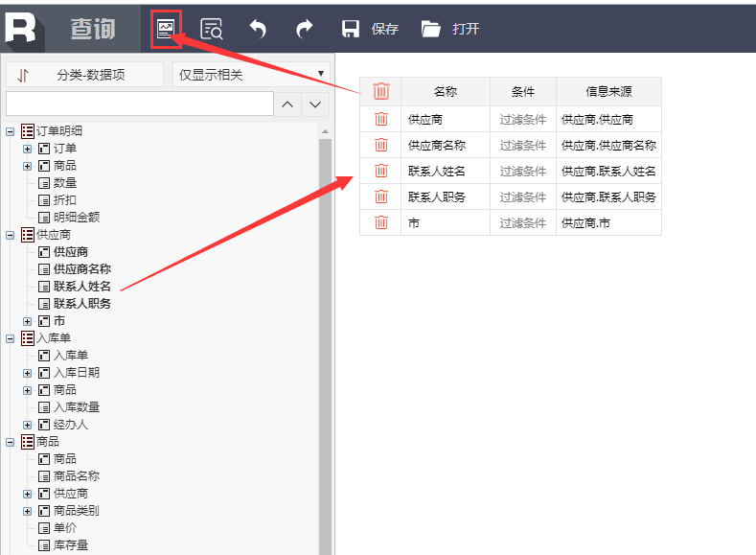The width and height of the screenshot is (756, 555).
Task: Expand the 商品类别 node
Action: pos(27,511)
